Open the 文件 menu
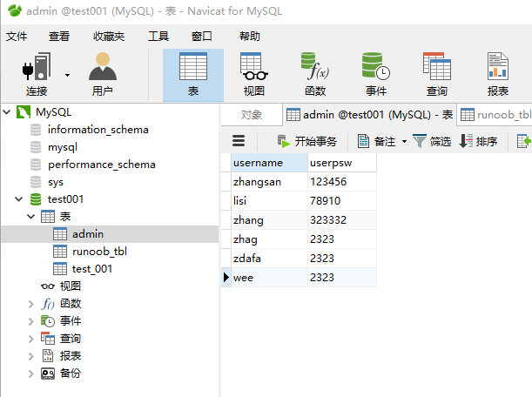532x397 pixels. [x=17, y=36]
